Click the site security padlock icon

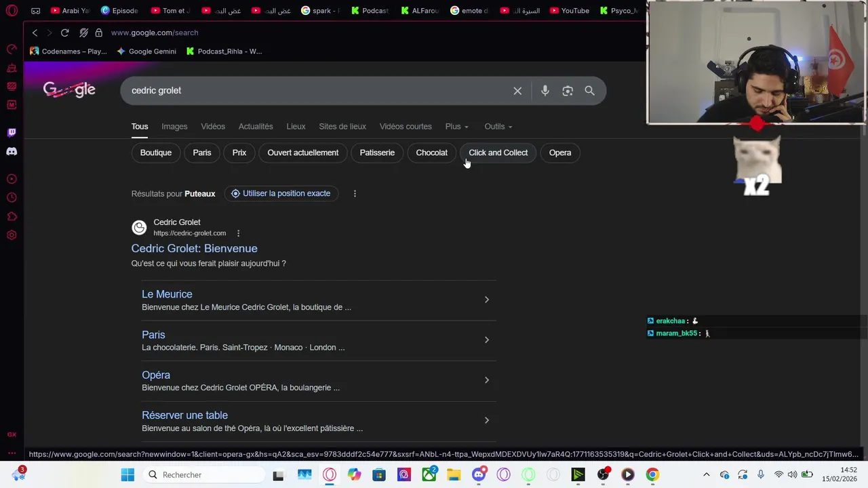coord(99,33)
